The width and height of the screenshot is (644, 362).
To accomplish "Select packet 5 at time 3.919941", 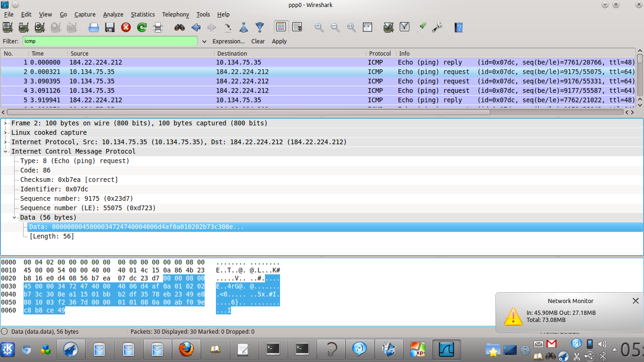I will point(318,100).
